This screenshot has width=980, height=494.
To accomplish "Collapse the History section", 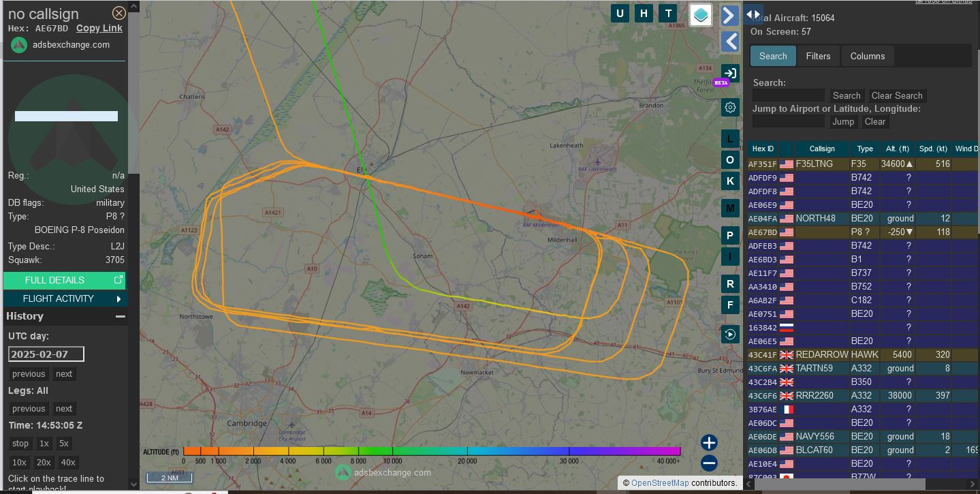I will [121, 316].
